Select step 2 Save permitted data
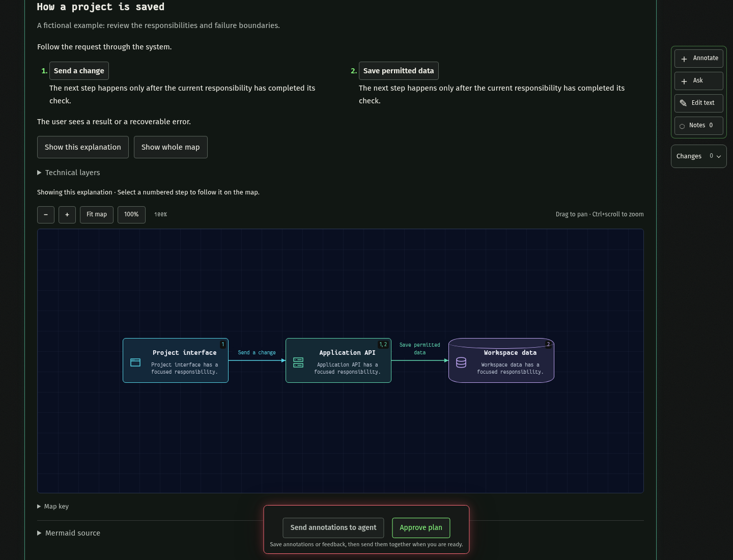Image resolution: width=733 pixels, height=560 pixels. pyautogui.click(x=399, y=71)
